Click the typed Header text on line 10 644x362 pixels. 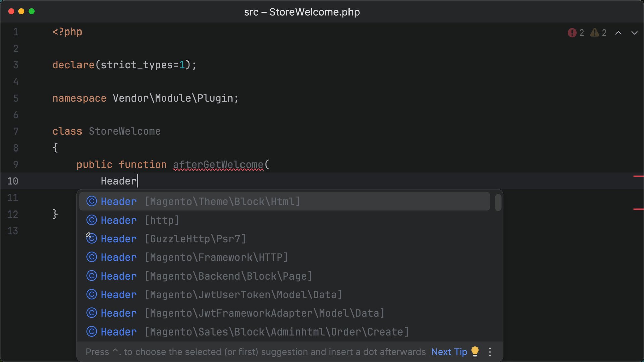click(x=119, y=181)
